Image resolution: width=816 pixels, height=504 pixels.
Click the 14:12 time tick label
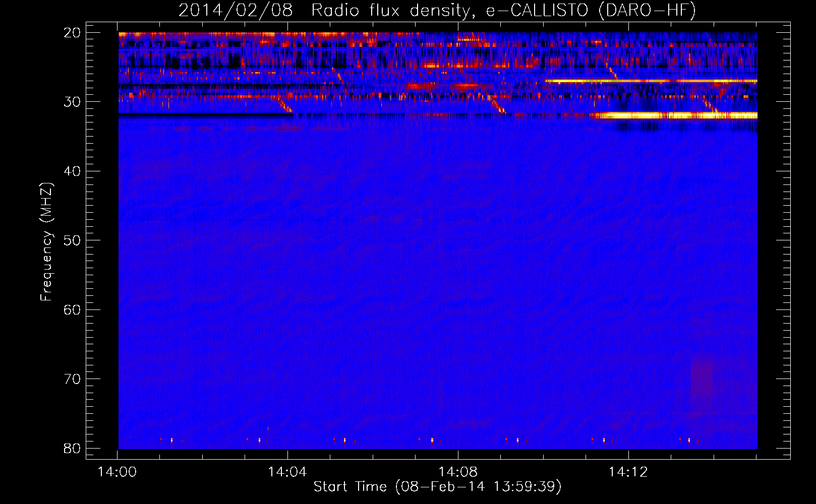click(x=628, y=472)
